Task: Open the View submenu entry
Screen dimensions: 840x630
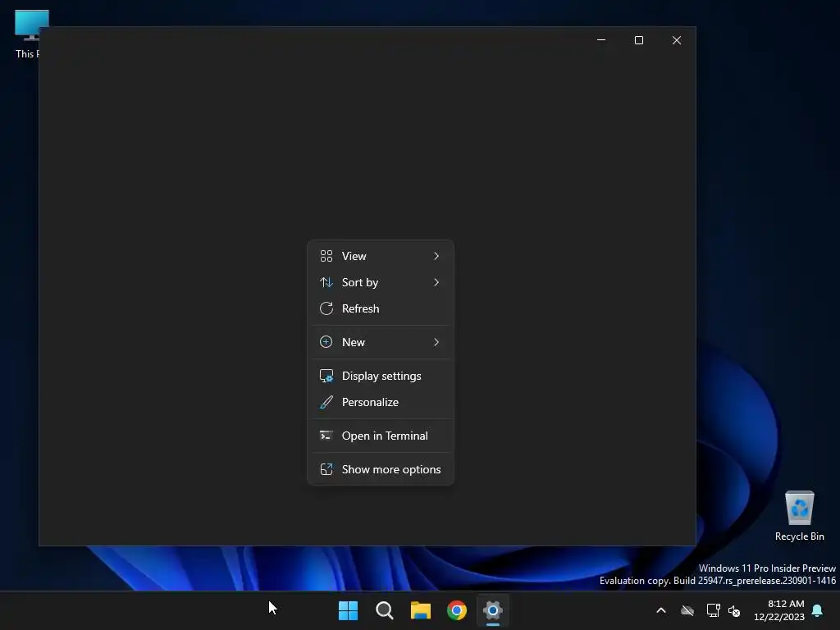Action: (381, 256)
